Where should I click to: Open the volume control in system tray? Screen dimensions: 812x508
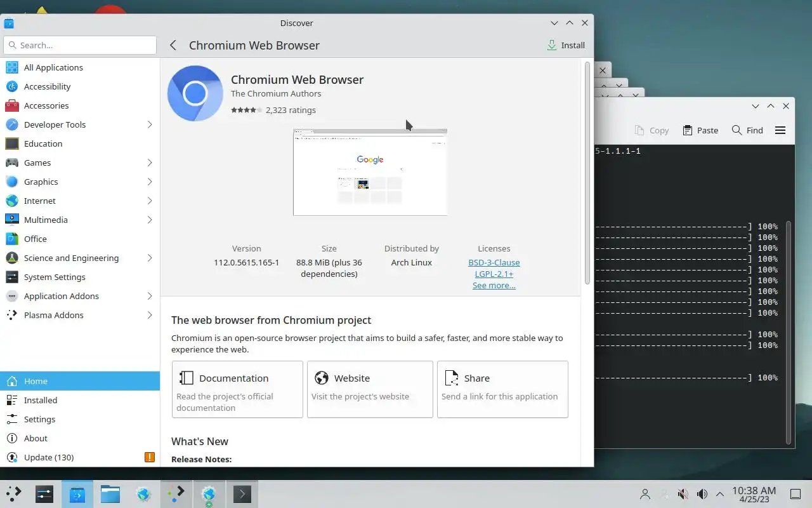coord(702,494)
